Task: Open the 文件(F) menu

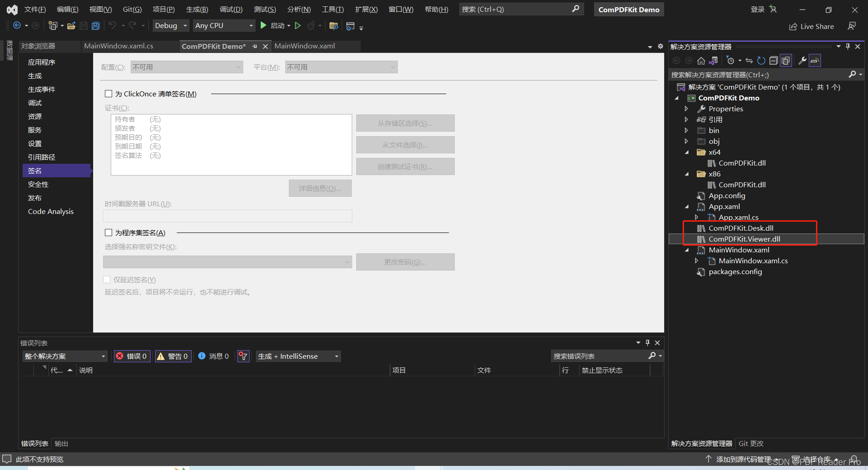Action: point(35,9)
